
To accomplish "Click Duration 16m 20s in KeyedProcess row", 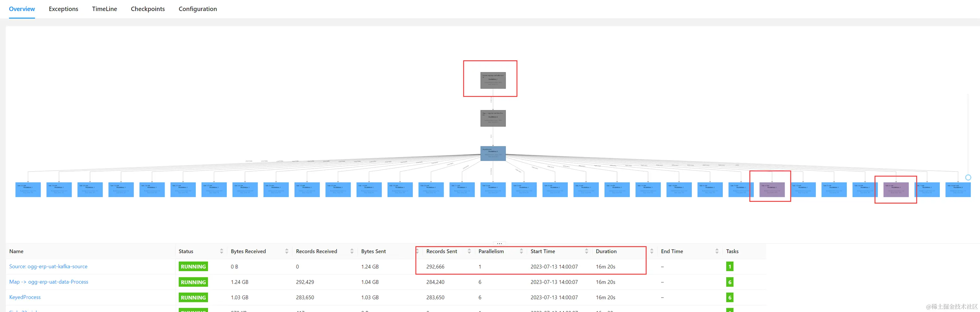I will tap(605, 297).
